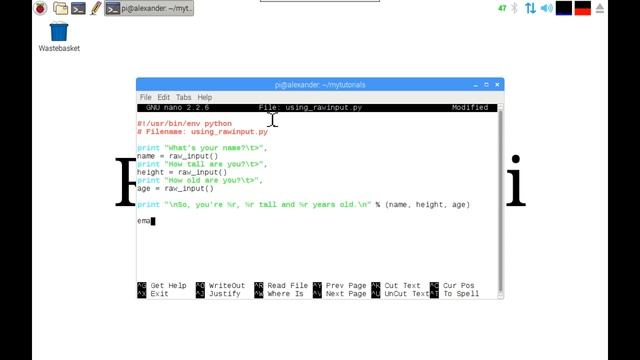Open the Bluetooth tray icon
This screenshot has height=360, width=640.
[515, 8]
